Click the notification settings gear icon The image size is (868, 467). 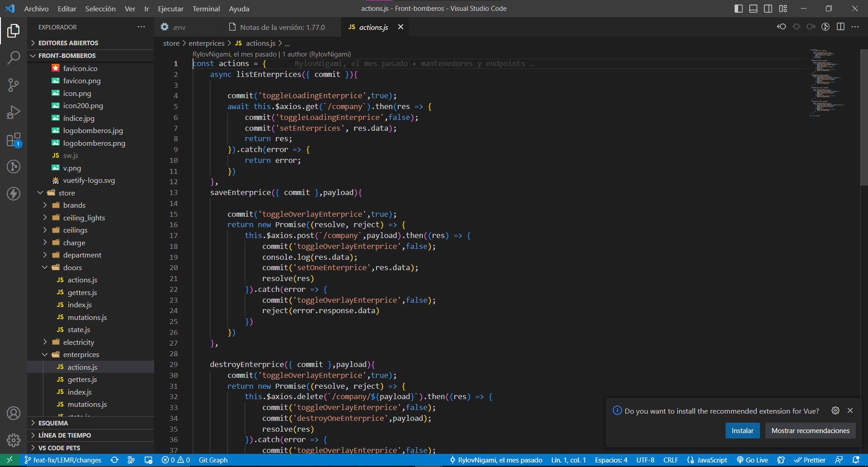click(x=835, y=410)
